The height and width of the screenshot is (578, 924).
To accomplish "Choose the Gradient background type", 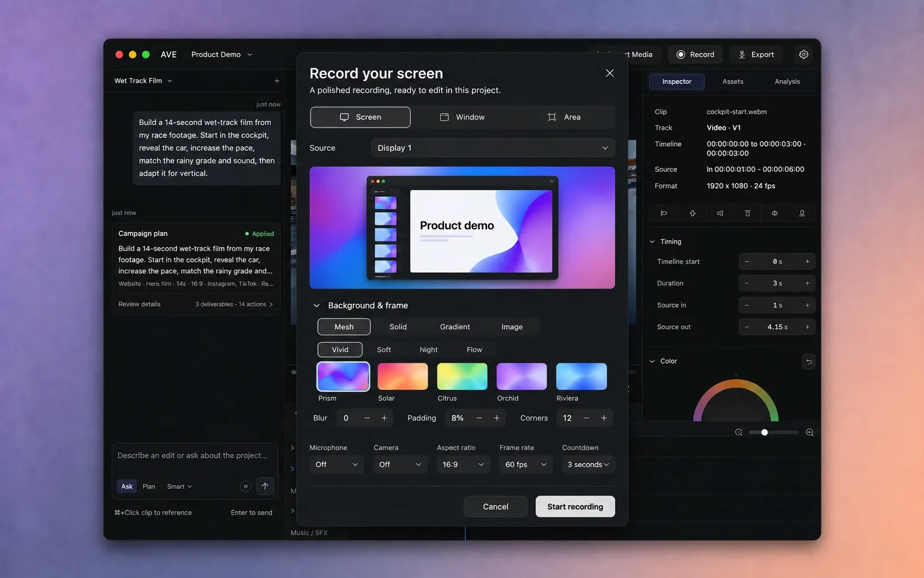I will click(455, 327).
